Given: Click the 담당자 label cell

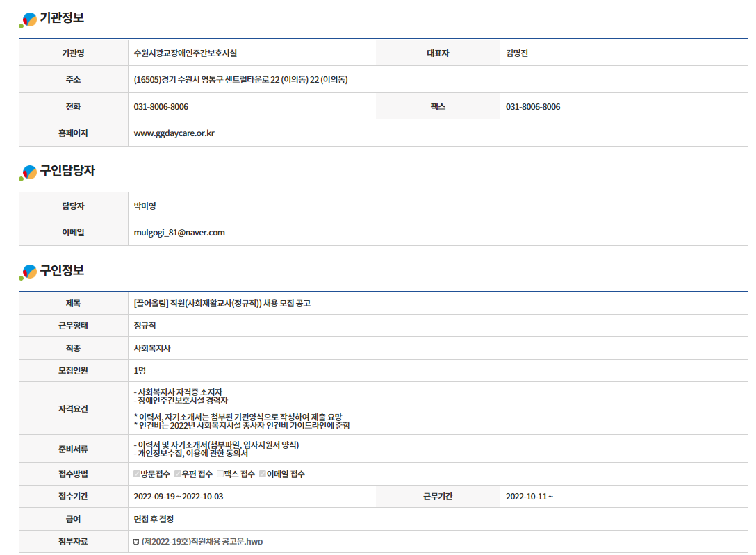Looking at the screenshot, I should [73, 206].
